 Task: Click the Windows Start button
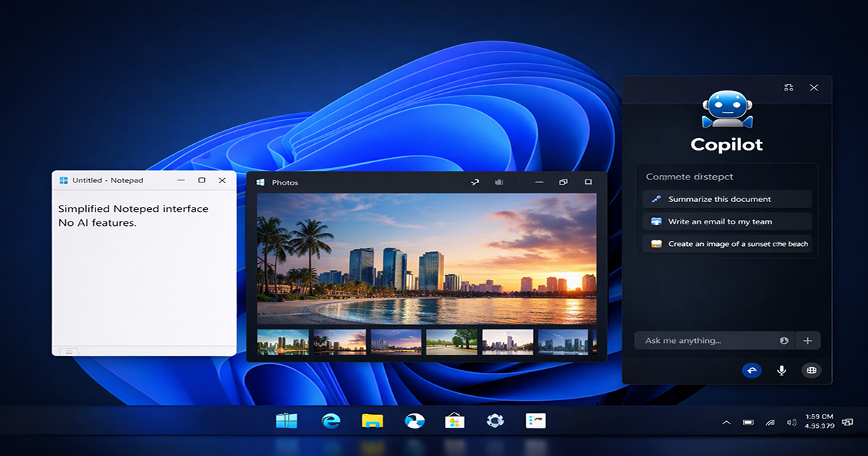click(286, 421)
